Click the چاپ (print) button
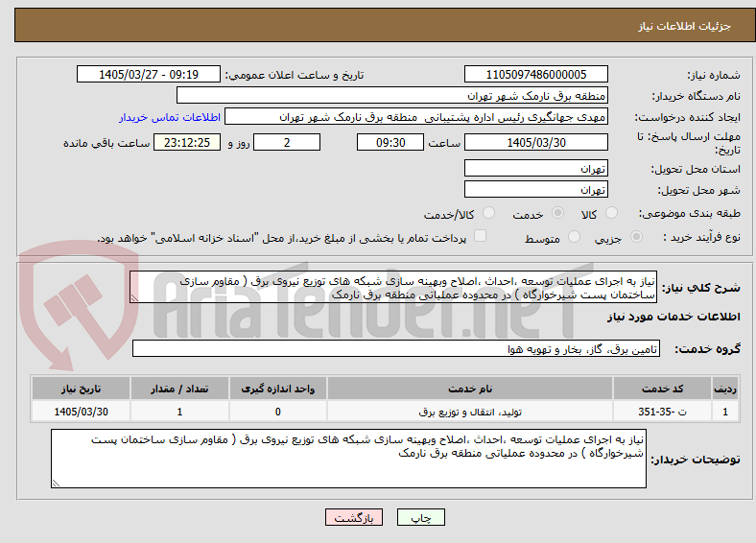 [421, 517]
